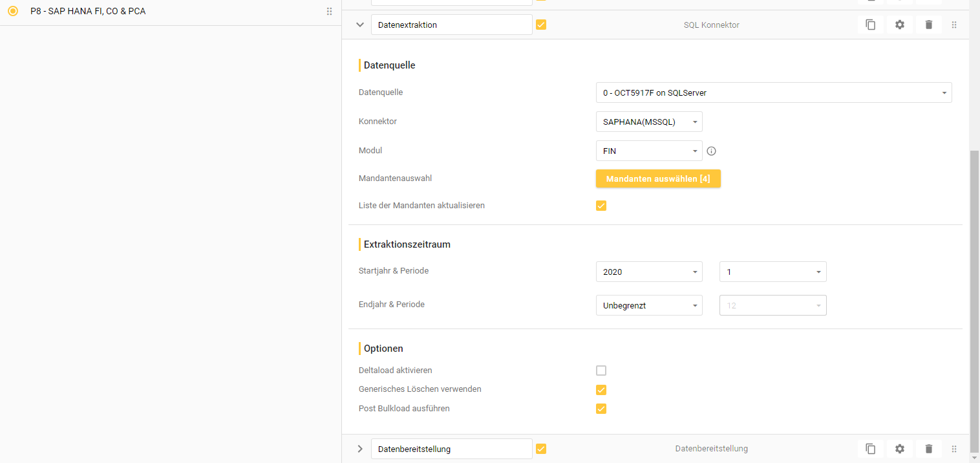The width and height of the screenshot is (980, 463).
Task: Open the Konnektor SAPHANA(MSSQL) dropdown
Action: [x=648, y=122]
